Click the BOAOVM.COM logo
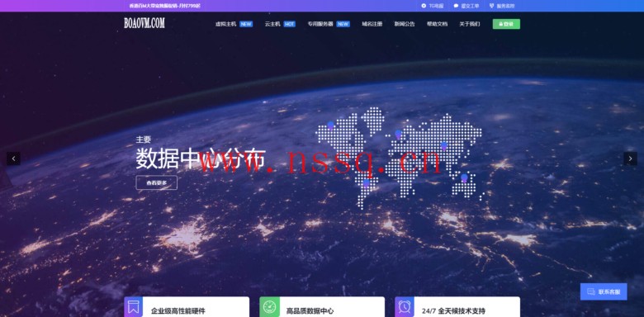644x317 pixels. [x=144, y=23]
